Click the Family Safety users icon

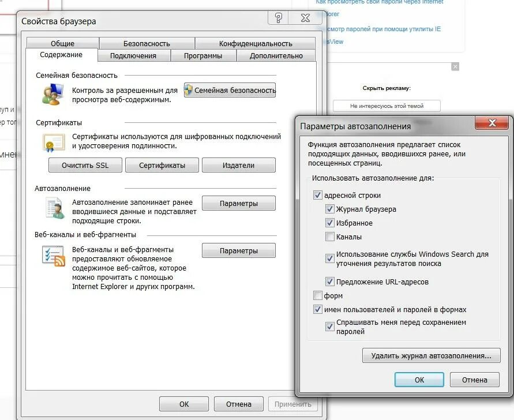[x=52, y=94]
